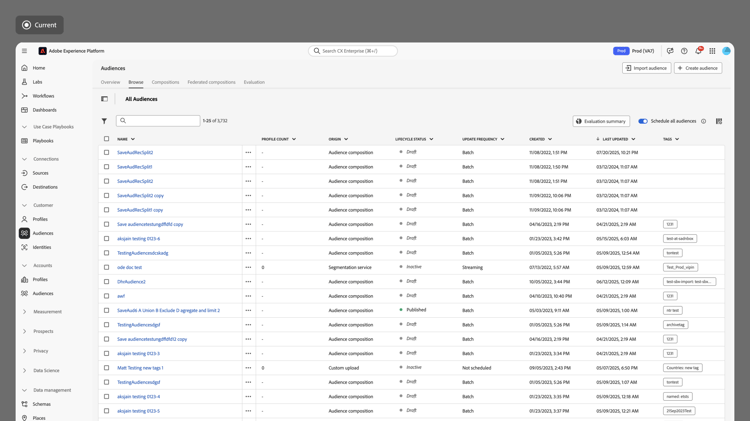Expand Privacy section
The image size is (750, 421).
tap(24, 351)
